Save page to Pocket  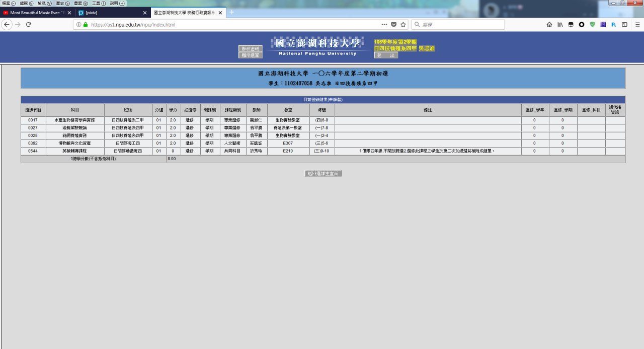[393, 25]
